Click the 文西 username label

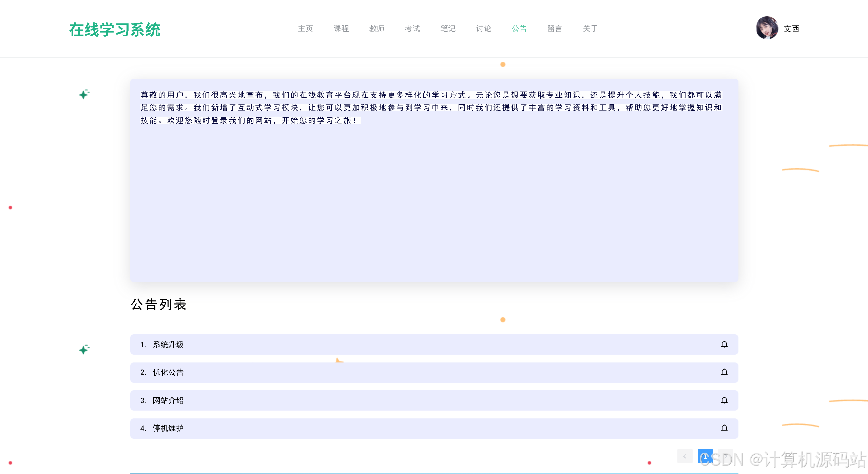(791, 29)
